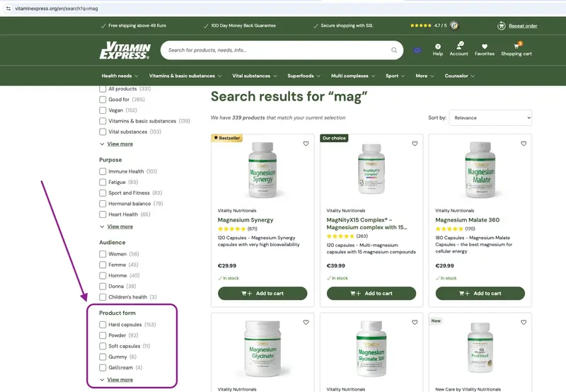Click the trust badge next to 4.7/5
The height and width of the screenshot is (392, 566).
tap(454, 25)
